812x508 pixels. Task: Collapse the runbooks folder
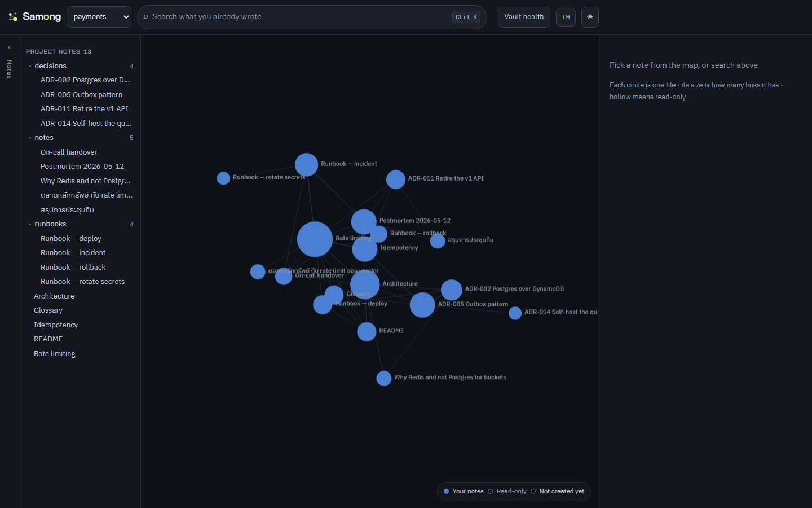(81, 224)
